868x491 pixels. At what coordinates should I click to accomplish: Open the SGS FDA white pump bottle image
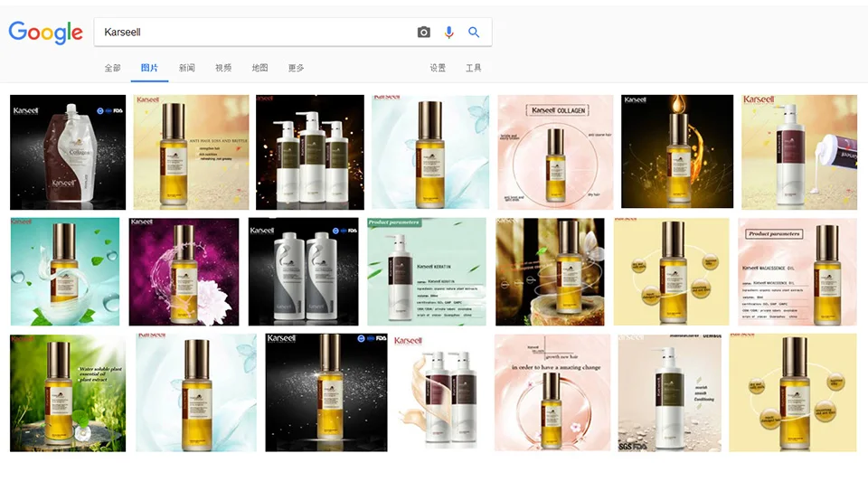(670, 392)
